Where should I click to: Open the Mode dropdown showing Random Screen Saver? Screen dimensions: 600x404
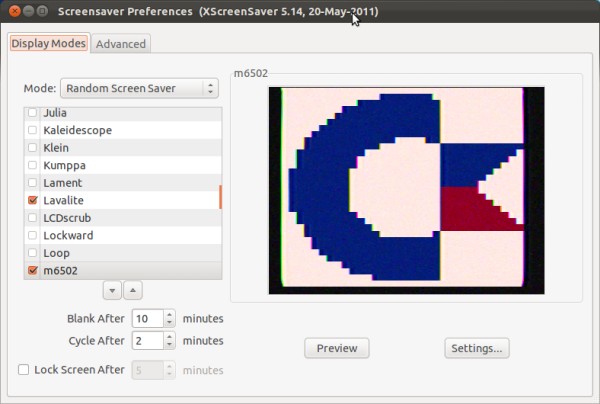pyautogui.click(x=139, y=88)
